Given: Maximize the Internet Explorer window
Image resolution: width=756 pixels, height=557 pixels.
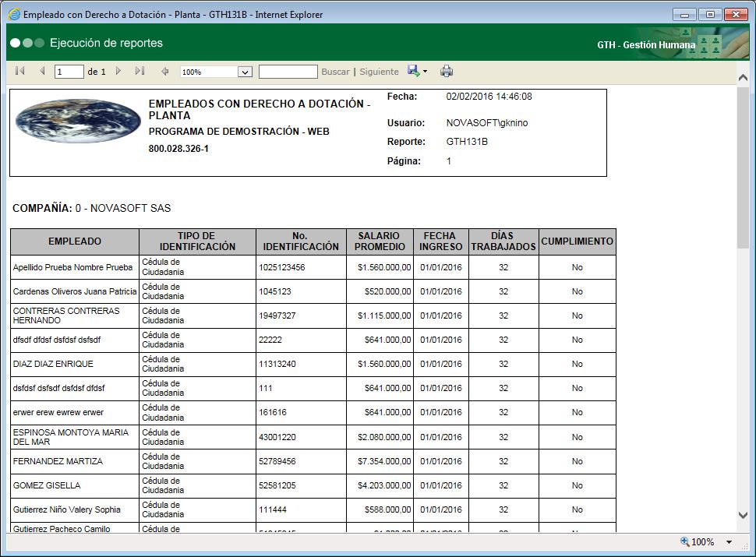Looking at the screenshot, I should point(710,15).
